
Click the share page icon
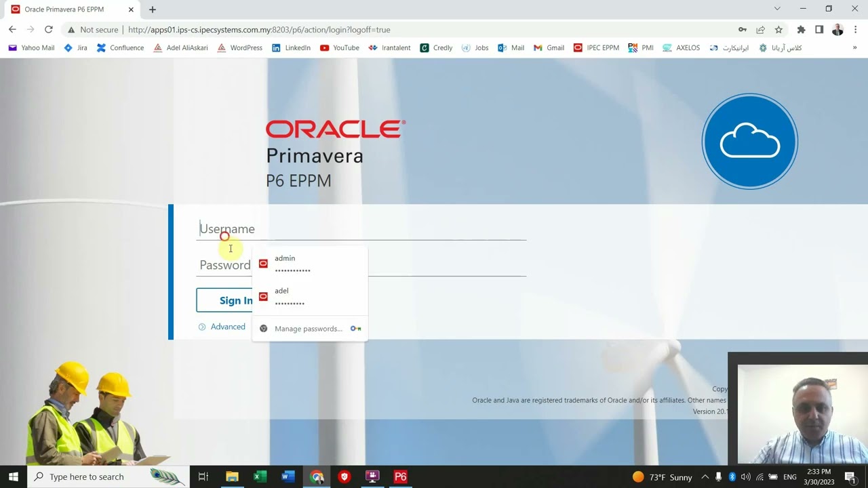tap(760, 29)
